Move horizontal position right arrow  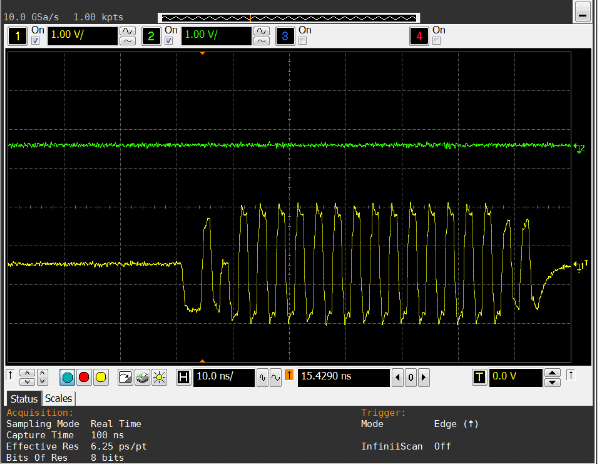(424, 377)
